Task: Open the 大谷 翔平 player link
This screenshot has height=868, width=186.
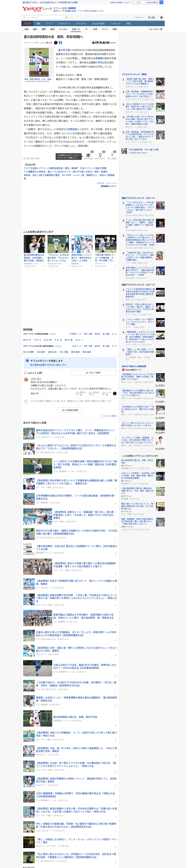Action: pos(41,352)
